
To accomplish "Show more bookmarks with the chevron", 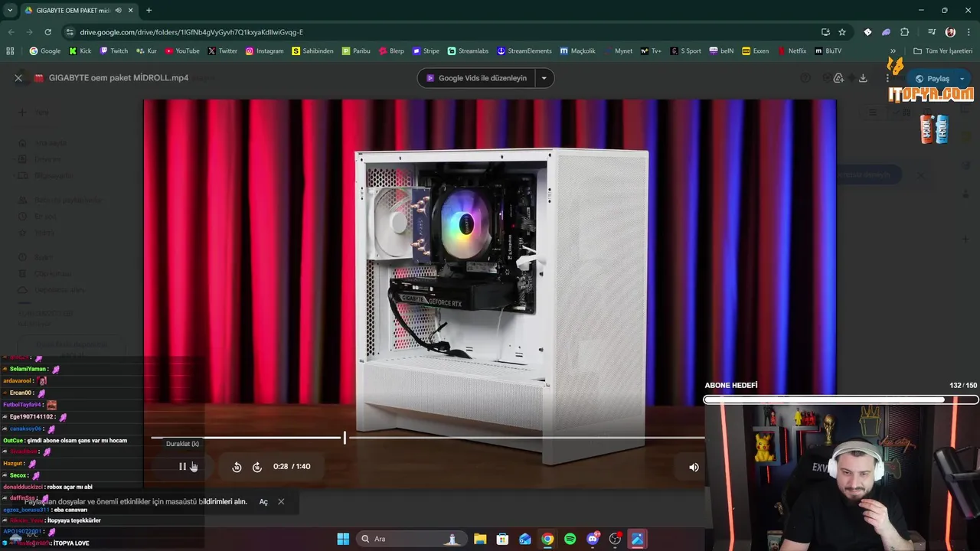I will [893, 51].
